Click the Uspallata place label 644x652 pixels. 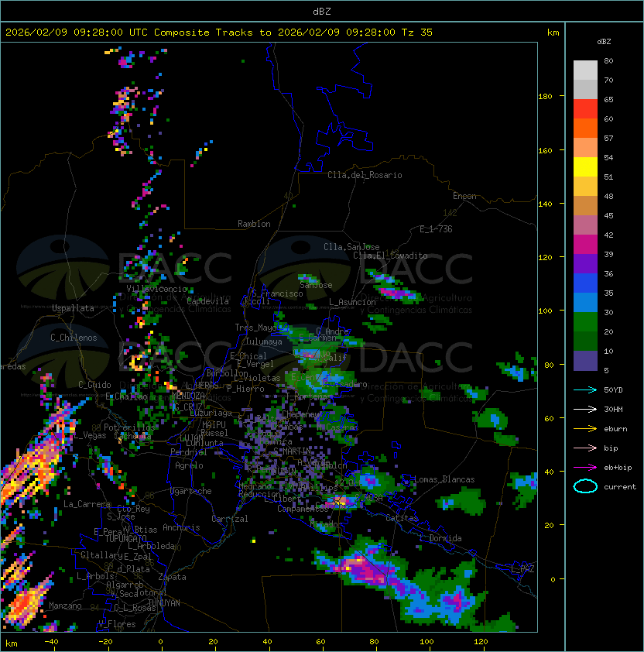click(x=73, y=308)
